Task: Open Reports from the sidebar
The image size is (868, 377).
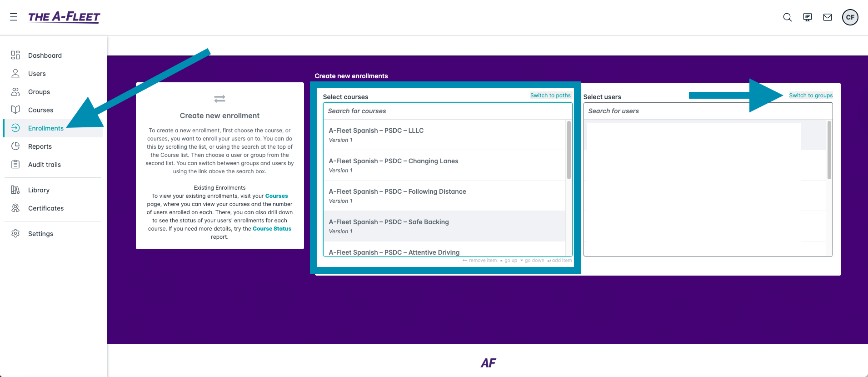Action: [x=40, y=146]
